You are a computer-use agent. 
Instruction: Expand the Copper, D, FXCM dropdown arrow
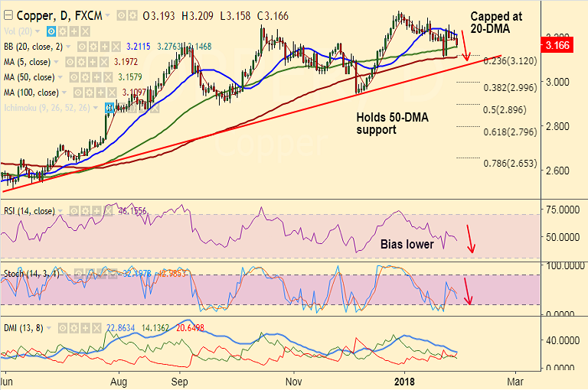coord(108,16)
